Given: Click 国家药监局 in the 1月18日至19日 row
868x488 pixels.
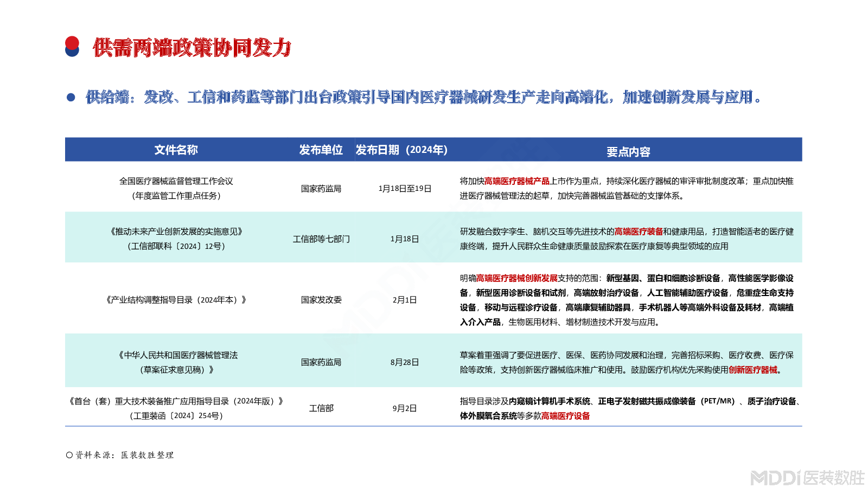Looking at the screenshot, I should (321, 189).
